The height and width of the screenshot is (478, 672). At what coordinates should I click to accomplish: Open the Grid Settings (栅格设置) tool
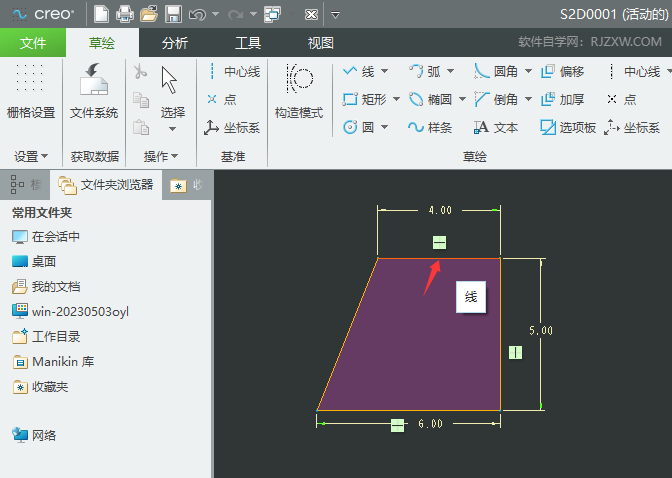pos(31,91)
